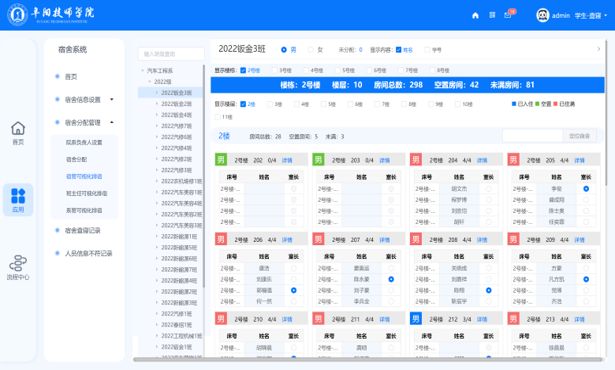Click the blue 男 badge of room 212
615x370 pixels.
point(415,319)
